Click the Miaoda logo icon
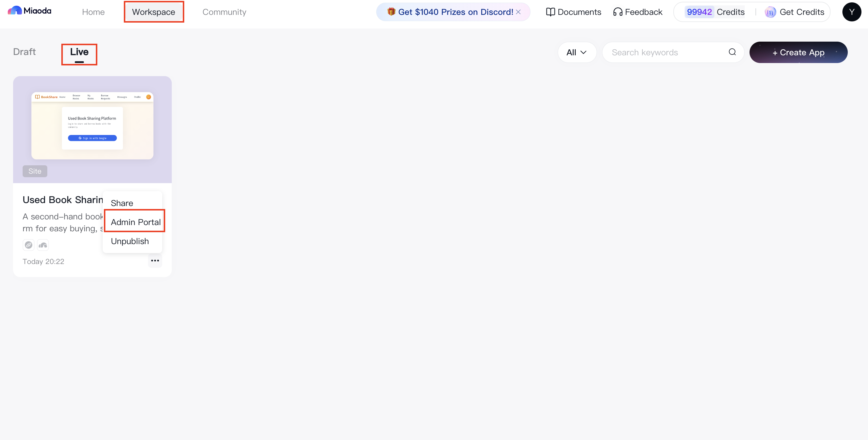This screenshot has height=440, width=868. point(15,11)
